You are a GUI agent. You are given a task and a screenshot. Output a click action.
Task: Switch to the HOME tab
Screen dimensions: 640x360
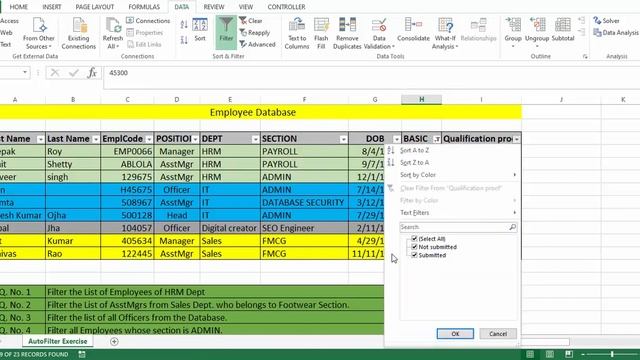click(x=18, y=7)
